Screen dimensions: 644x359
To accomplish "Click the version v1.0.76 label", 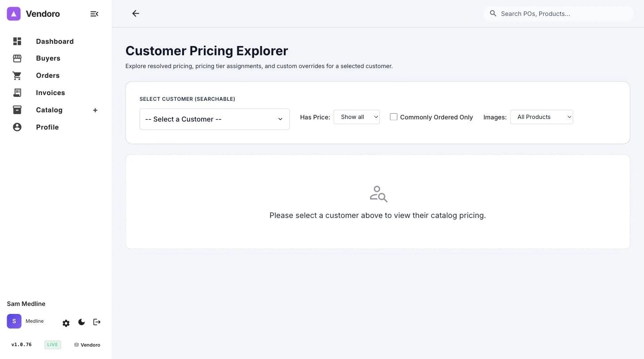I will (22, 345).
